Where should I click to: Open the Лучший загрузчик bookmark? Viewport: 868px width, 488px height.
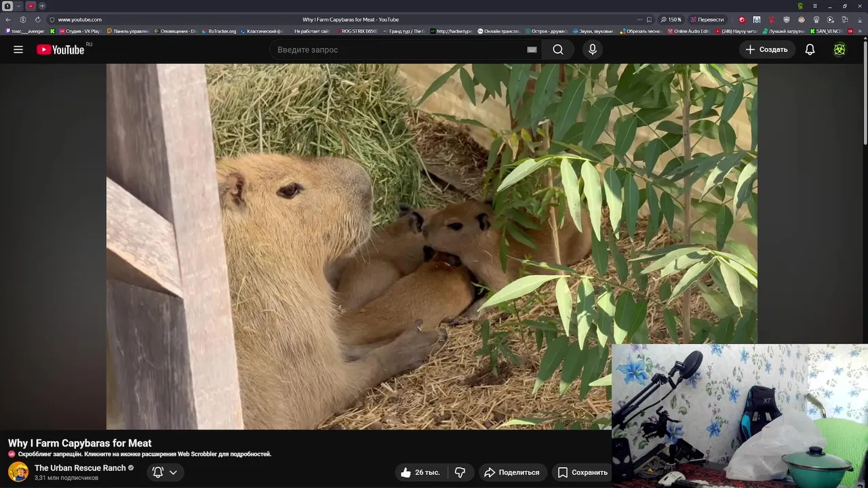pos(783,31)
